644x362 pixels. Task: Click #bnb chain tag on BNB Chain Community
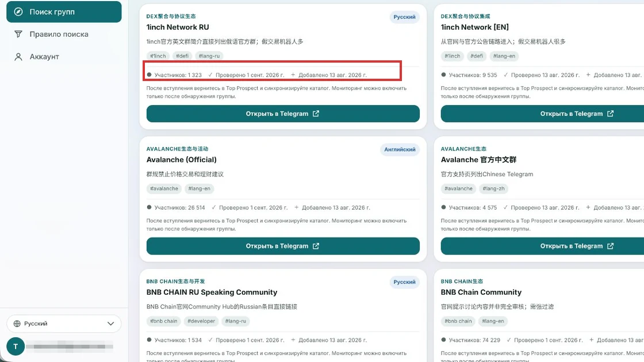tap(458, 321)
